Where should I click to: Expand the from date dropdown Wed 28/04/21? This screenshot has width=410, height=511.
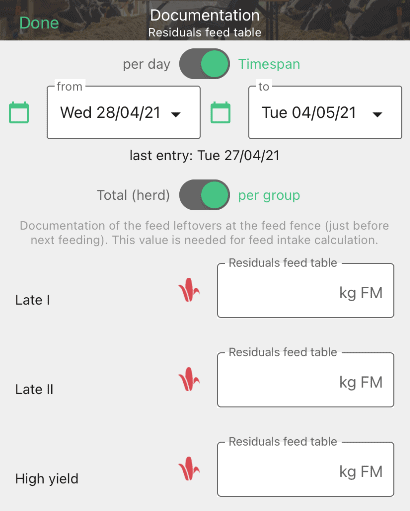[x=124, y=112]
